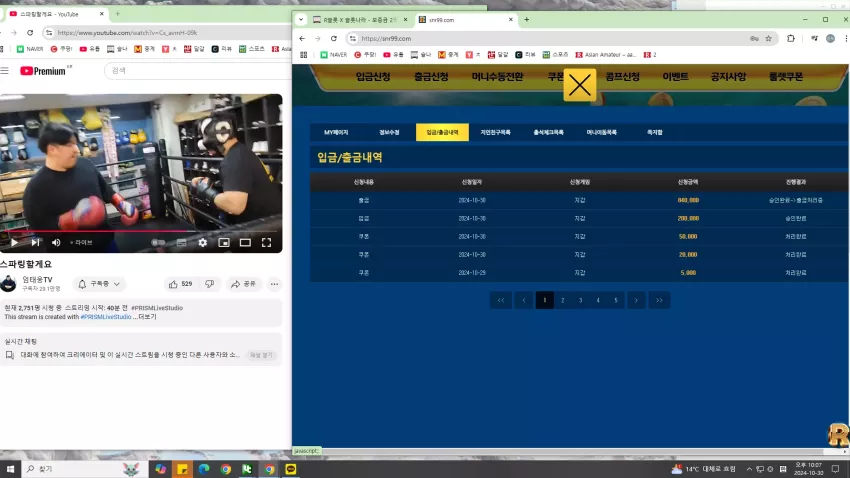Switch to the R슬롯 browser tab
Screen dimensions: 850x478
click(x=360, y=20)
